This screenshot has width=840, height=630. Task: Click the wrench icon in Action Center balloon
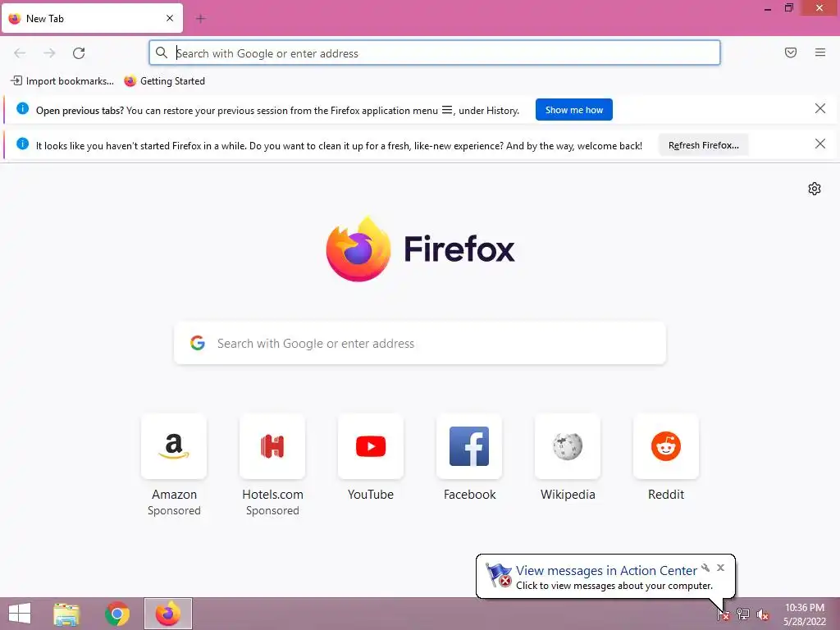point(705,568)
